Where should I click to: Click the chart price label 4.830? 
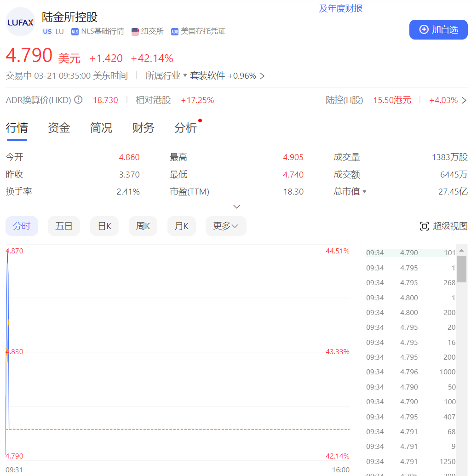pyautogui.click(x=15, y=352)
